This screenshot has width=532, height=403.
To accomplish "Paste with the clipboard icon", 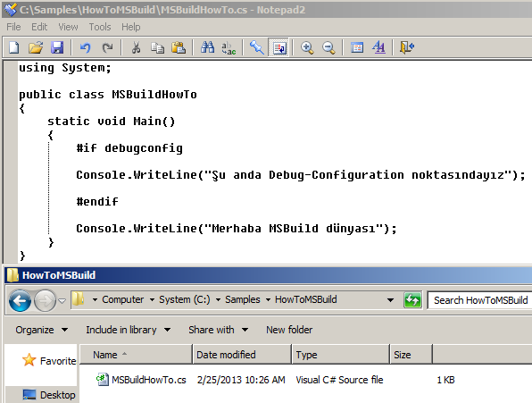I will [x=179, y=47].
